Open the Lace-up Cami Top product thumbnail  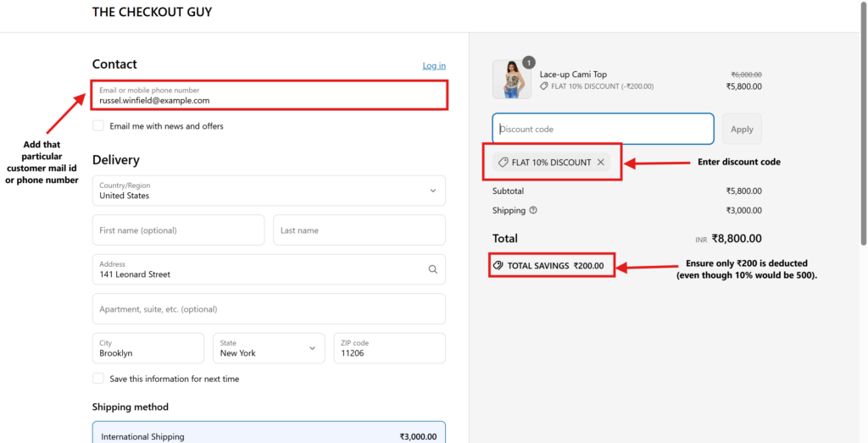[x=511, y=80]
